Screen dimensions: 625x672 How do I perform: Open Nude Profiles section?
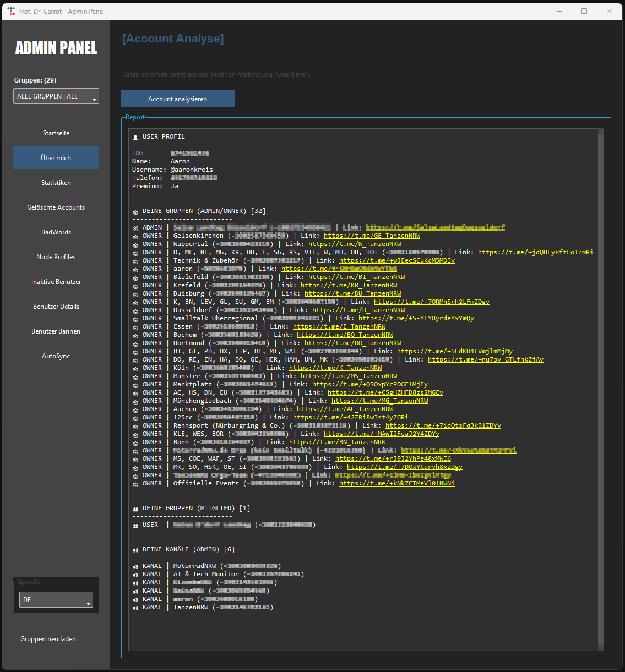(56, 257)
